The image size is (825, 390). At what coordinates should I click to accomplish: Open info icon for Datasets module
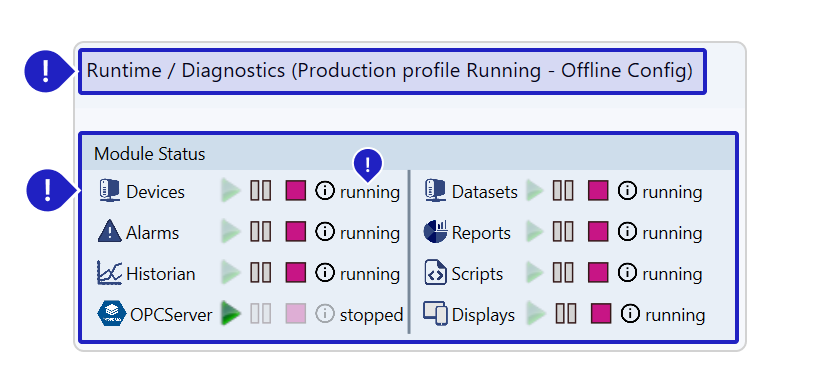[627, 191]
